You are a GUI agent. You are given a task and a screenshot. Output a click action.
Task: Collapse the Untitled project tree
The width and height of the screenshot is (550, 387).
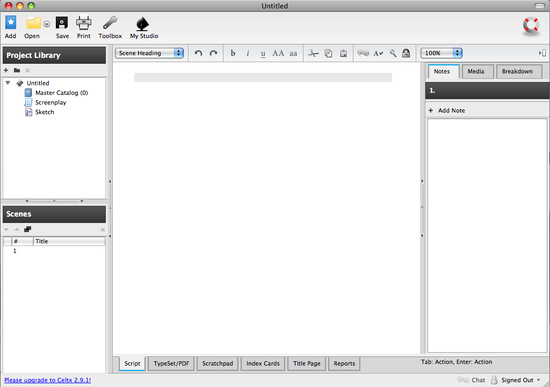(8, 83)
